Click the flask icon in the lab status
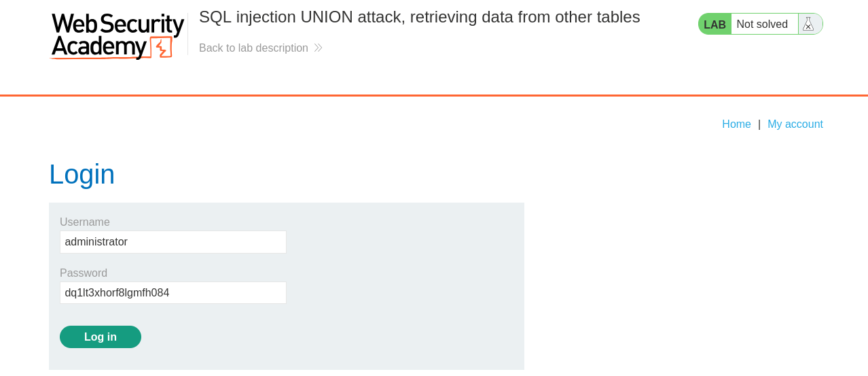This screenshot has height=376, width=868. pyautogui.click(x=808, y=24)
